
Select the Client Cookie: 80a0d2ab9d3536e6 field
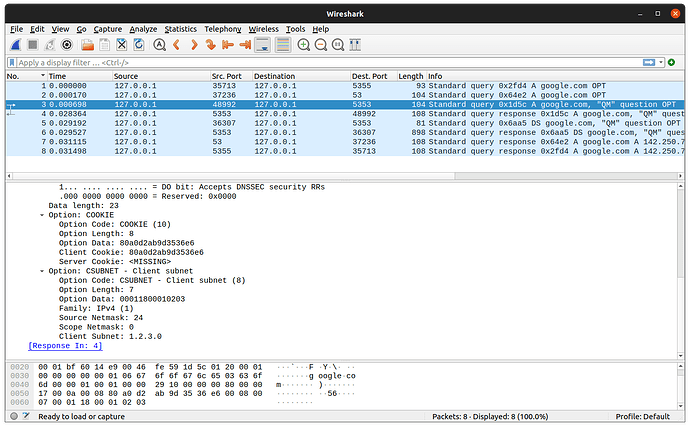coord(131,253)
